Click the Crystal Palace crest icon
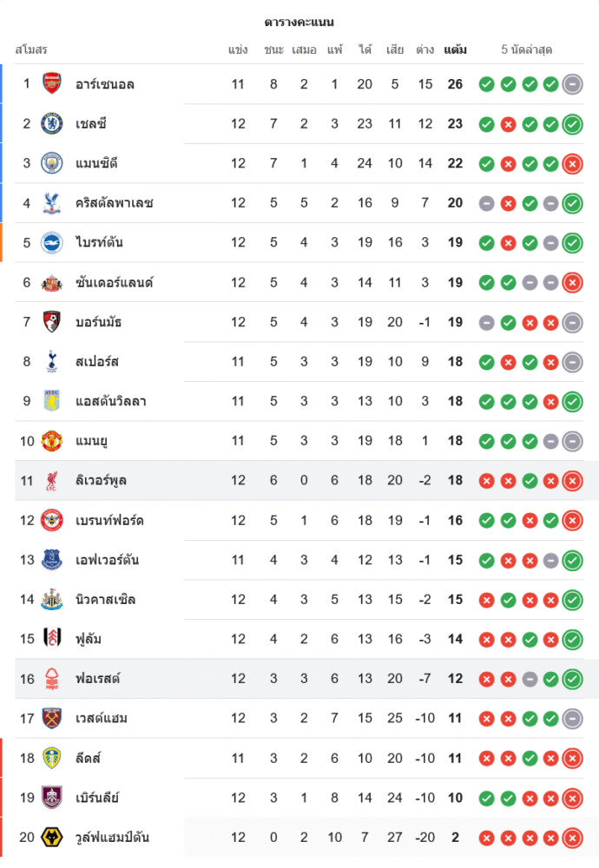 (x=52, y=203)
